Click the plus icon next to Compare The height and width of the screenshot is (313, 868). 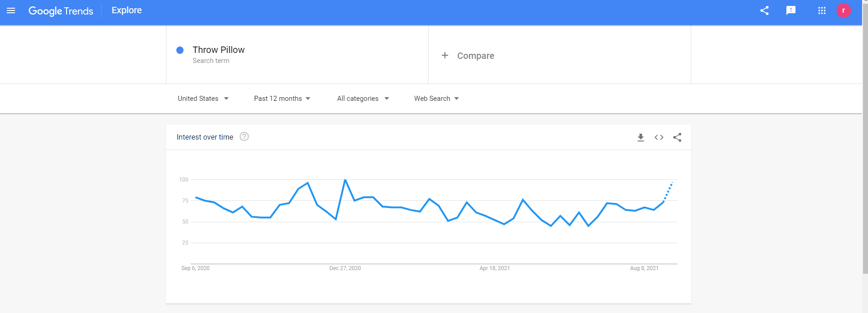coord(445,55)
